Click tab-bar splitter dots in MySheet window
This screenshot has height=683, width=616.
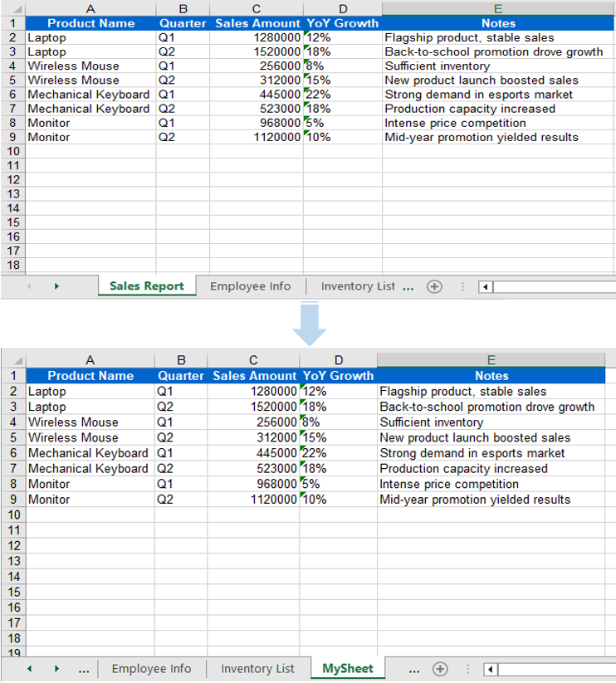pos(468,669)
